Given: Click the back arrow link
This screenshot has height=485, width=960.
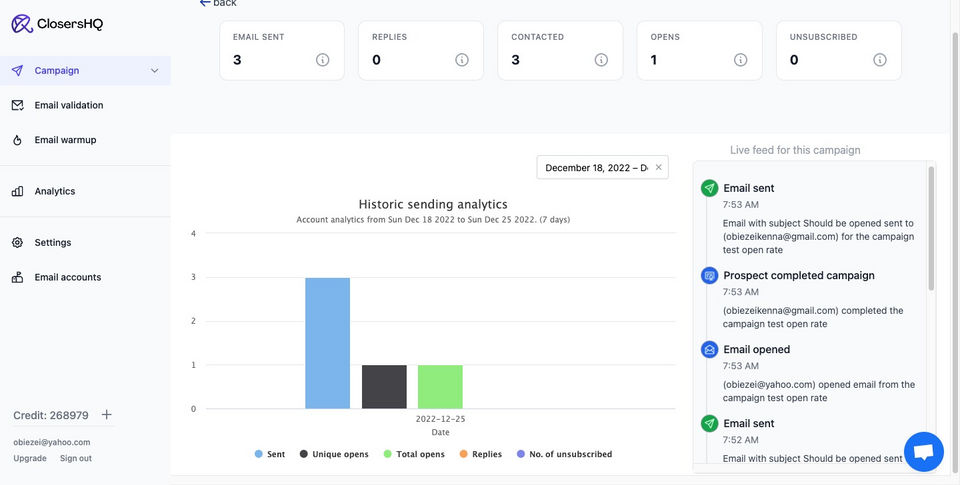Looking at the screenshot, I should 218,3.
